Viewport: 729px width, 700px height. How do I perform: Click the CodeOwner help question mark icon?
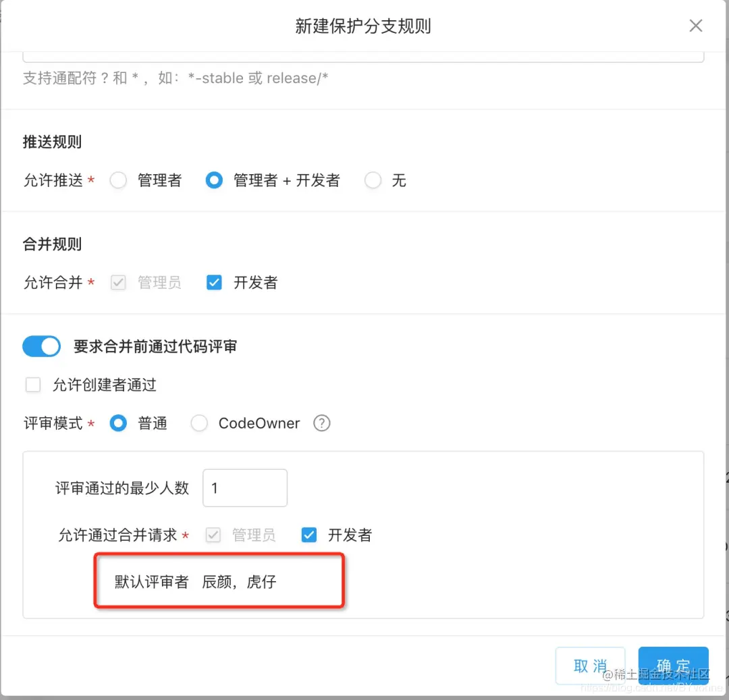pos(322,423)
